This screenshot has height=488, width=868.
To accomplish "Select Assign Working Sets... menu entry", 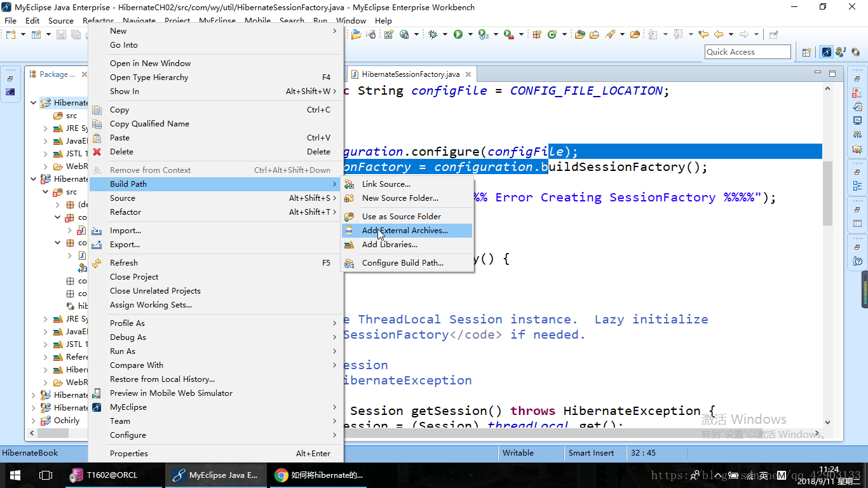I will click(x=215, y=305).
